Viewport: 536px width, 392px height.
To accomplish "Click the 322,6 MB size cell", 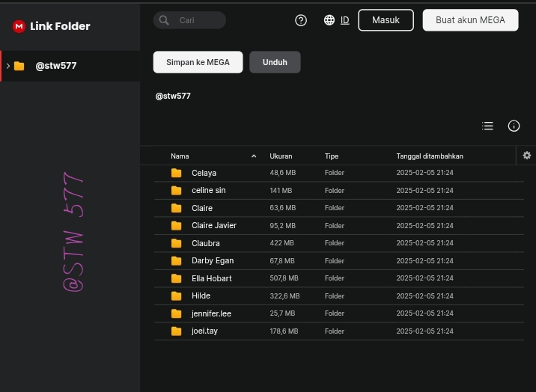I will tap(284, 296).
